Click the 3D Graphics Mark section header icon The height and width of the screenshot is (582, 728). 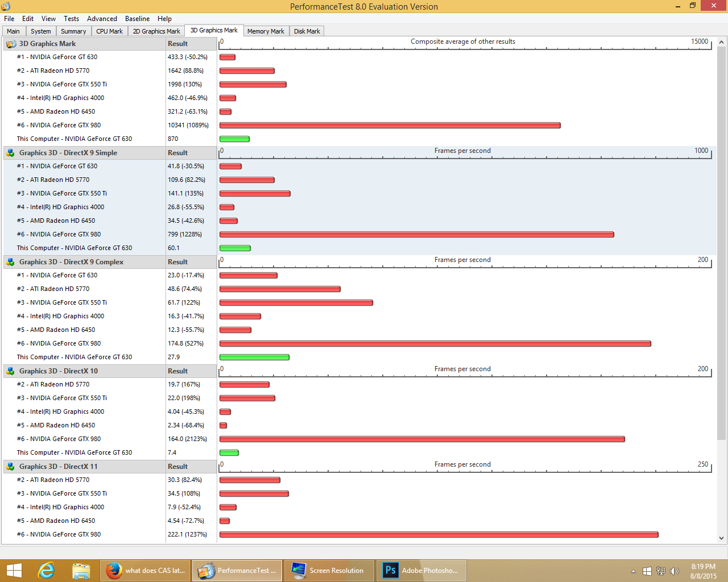pos(11,44)
